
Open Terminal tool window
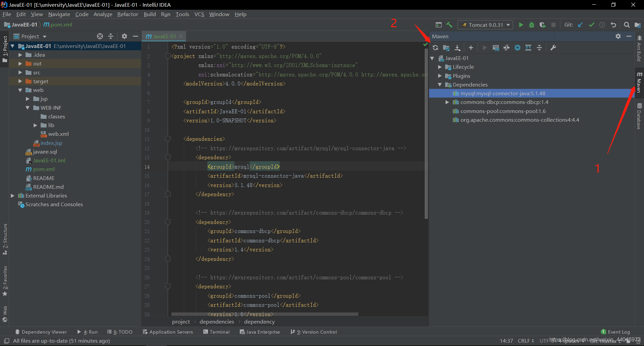216,332
